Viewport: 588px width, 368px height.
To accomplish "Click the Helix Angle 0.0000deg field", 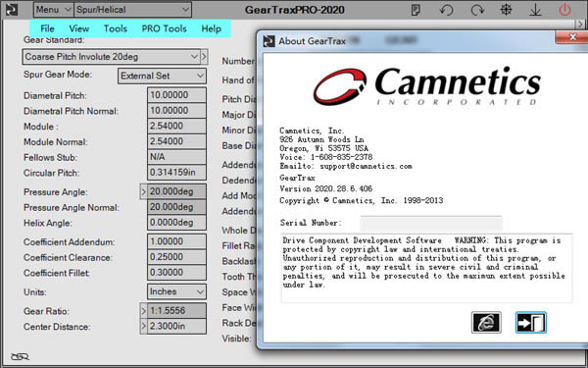I will 176,223.
